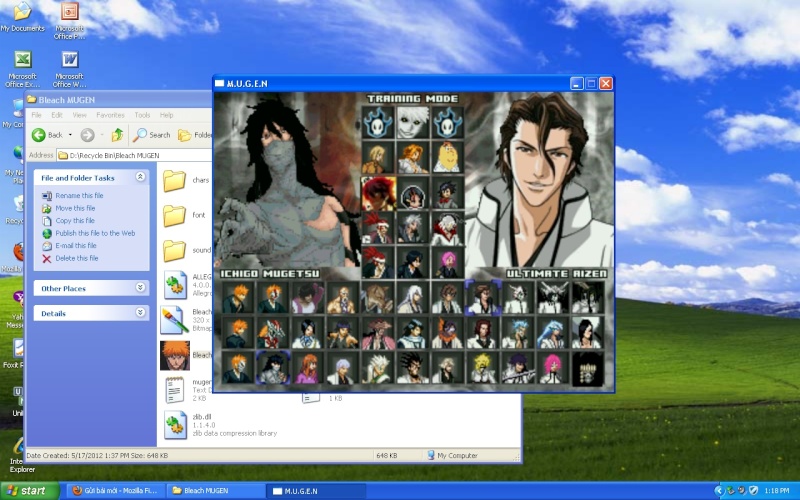This screenshot has height=500, width=800.
Task: Open the View menu in explorer
Action: click(x=79, y=115)
